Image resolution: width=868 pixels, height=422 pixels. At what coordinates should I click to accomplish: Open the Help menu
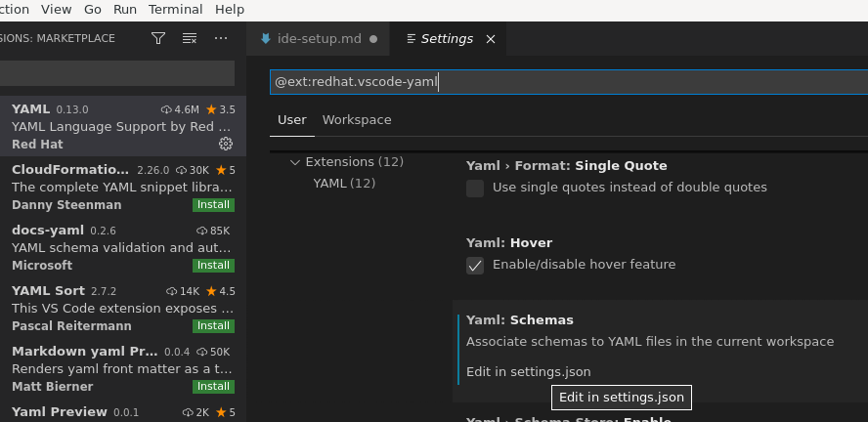click(230, 10)
